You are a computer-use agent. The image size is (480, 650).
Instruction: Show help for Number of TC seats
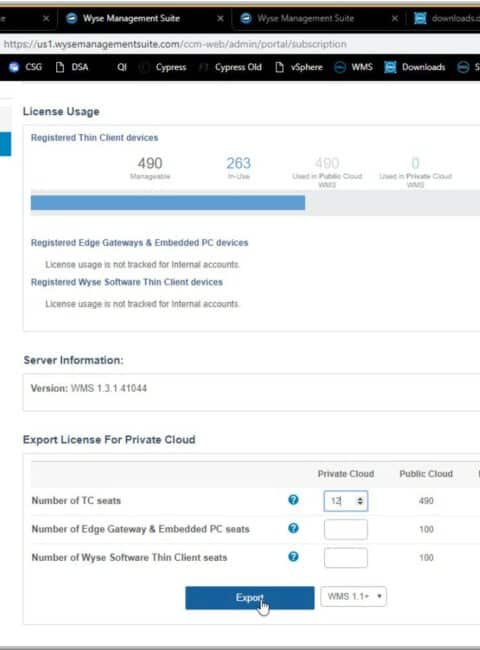coord(293,500)
